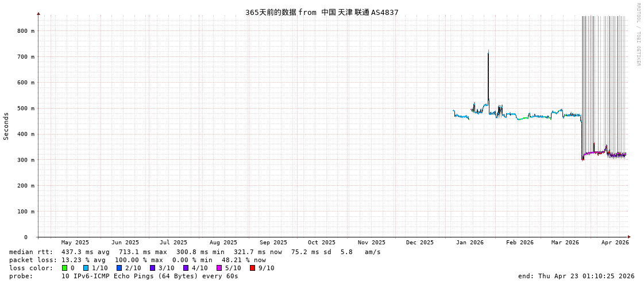Click the light blue 1/10 loss swatch
The image size is (644, 284).
[x=86, y=268]
